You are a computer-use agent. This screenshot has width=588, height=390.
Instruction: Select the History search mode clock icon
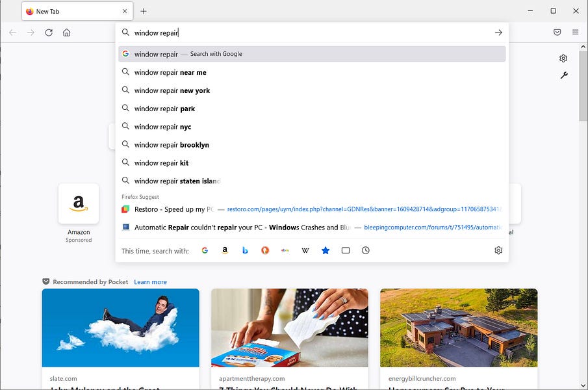click(366, 250)
